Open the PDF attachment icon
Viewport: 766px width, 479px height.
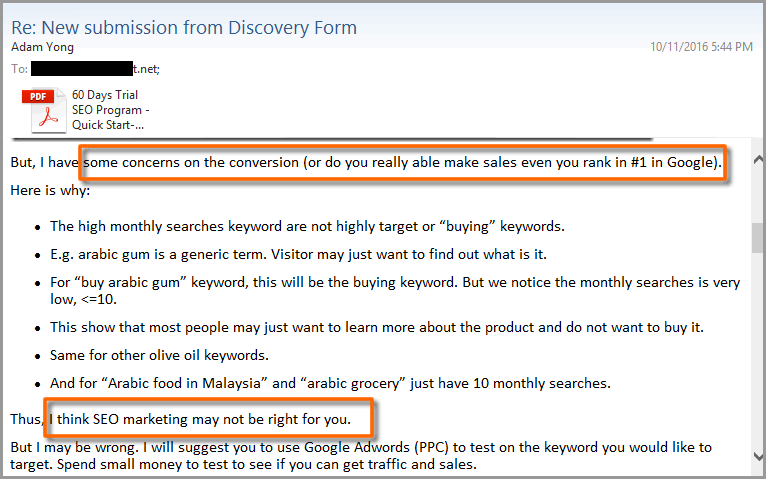[x=44, y=110]
